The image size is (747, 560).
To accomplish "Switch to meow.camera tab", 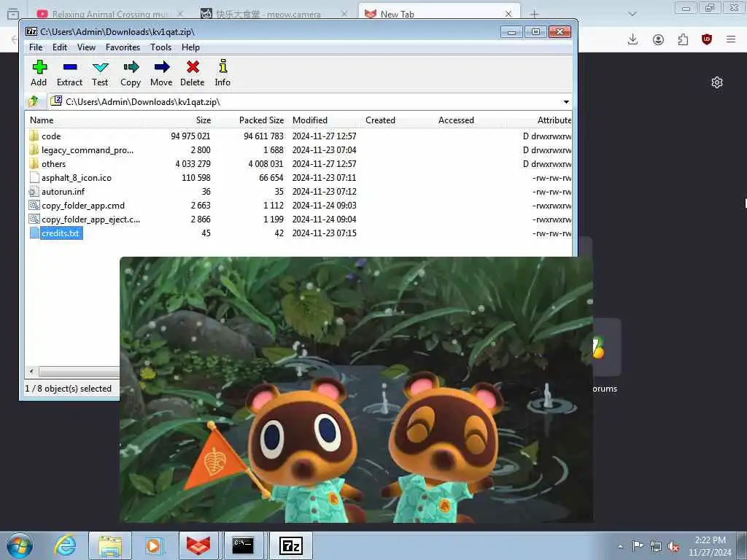I will pyautogui.click(x=274, y=14).
